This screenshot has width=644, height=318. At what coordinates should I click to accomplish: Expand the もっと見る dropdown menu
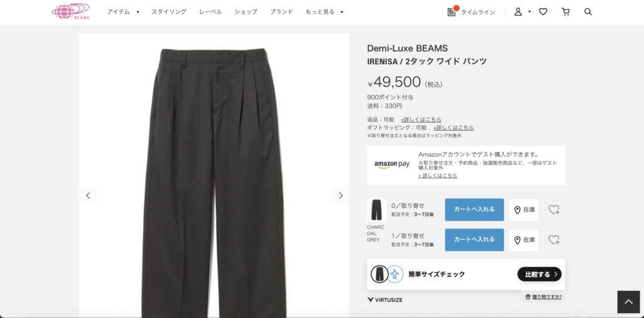[x=341, y=12]
